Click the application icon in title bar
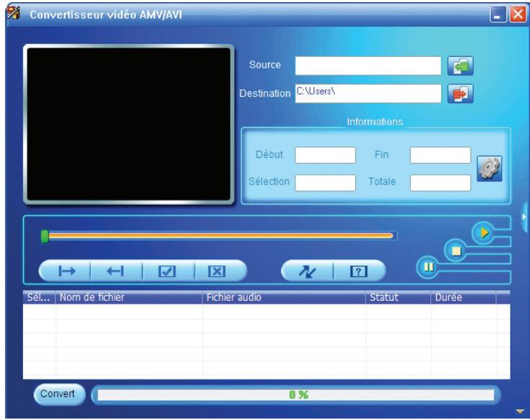 pyautogui.click(x=14, y=14)
